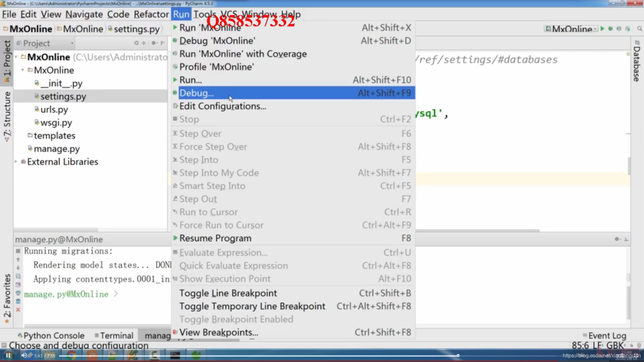Image resolution: width=644 pixels, height=362 pixels.
Task: Open the Terminal tool tab
Action: click(114, 335)
